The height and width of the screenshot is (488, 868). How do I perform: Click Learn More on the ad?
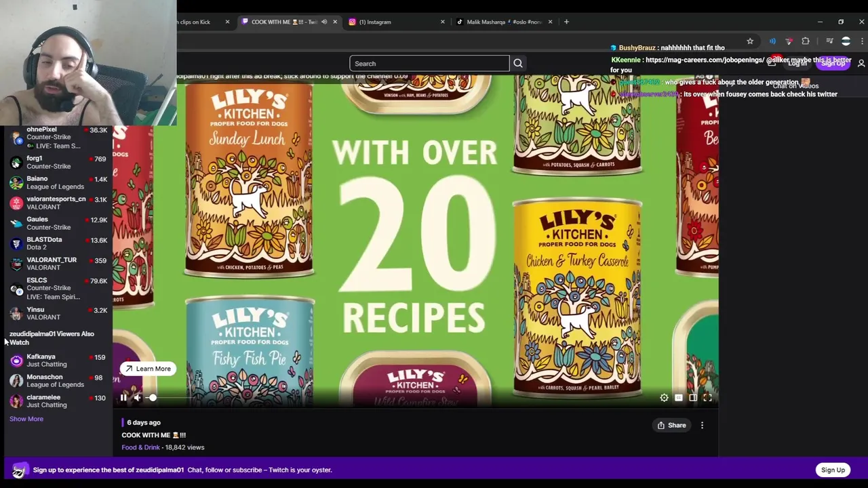coord(149,369)
